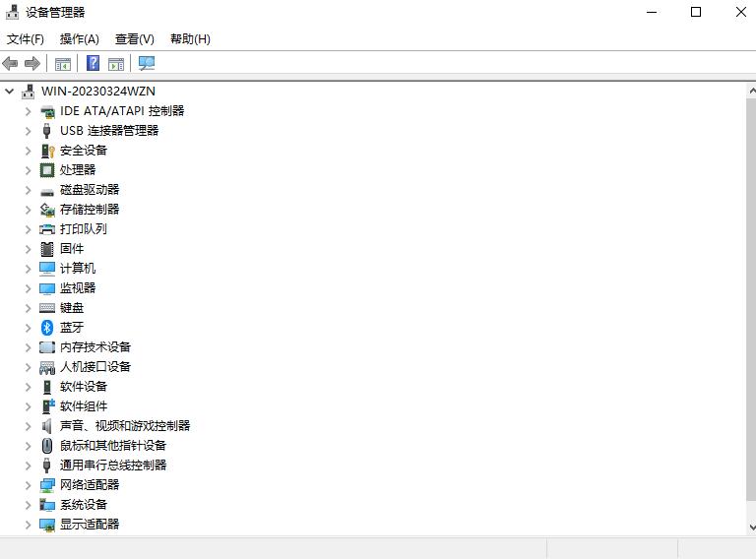
Task: Open the 帮助(H) menu
Action: pos(190,39)
